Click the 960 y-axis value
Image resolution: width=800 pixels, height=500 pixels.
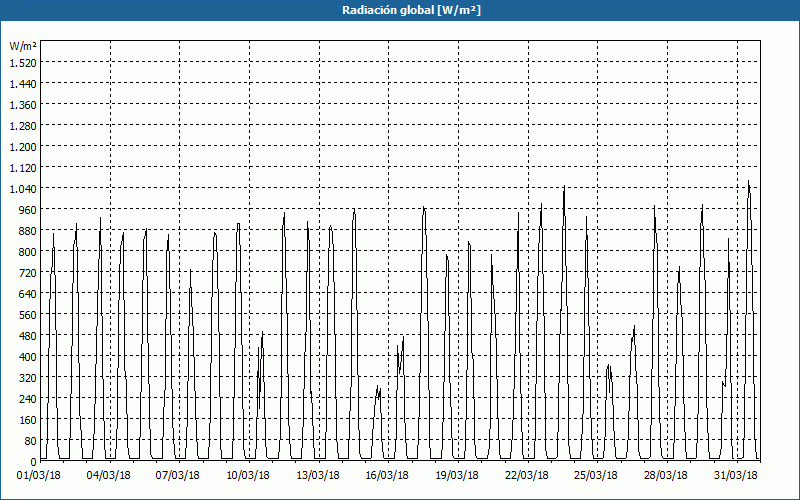(x=28, y=210)
